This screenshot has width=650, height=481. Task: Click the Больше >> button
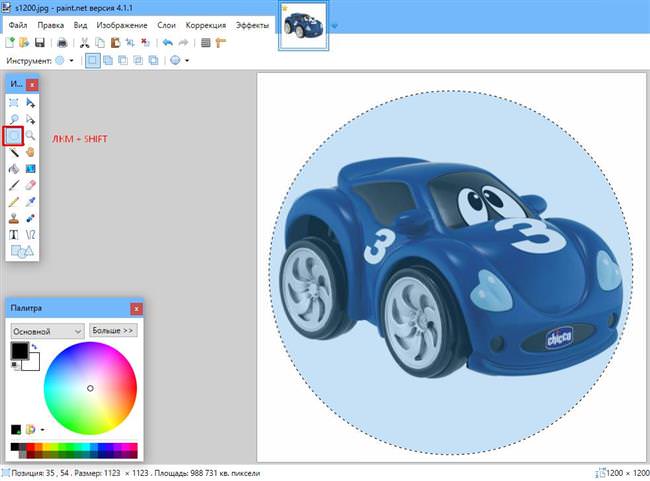point(113,330)
